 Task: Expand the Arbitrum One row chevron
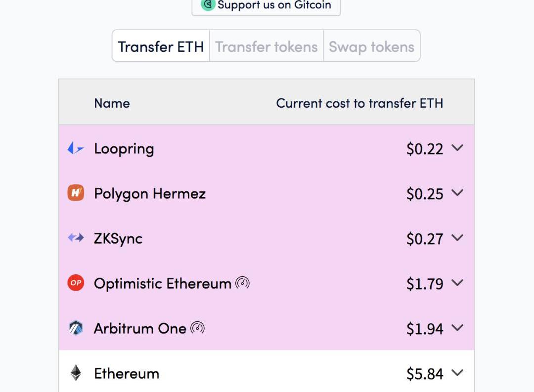pyautogui.click(x=457, y=328)
